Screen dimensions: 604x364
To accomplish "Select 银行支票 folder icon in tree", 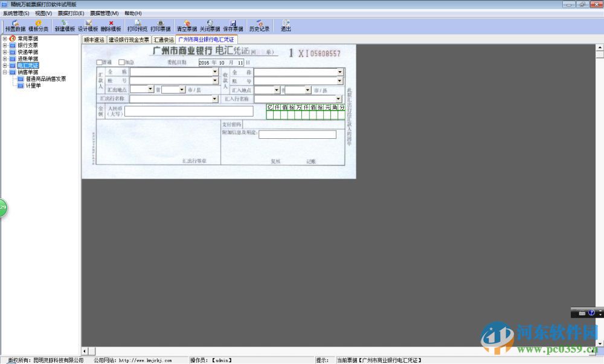I will (x=12, y=45).
